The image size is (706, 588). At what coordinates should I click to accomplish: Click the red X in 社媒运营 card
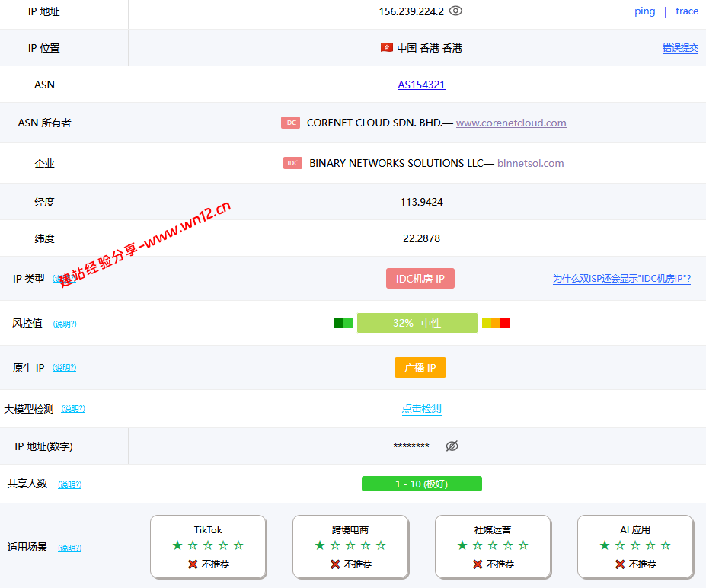click(478, 564)
